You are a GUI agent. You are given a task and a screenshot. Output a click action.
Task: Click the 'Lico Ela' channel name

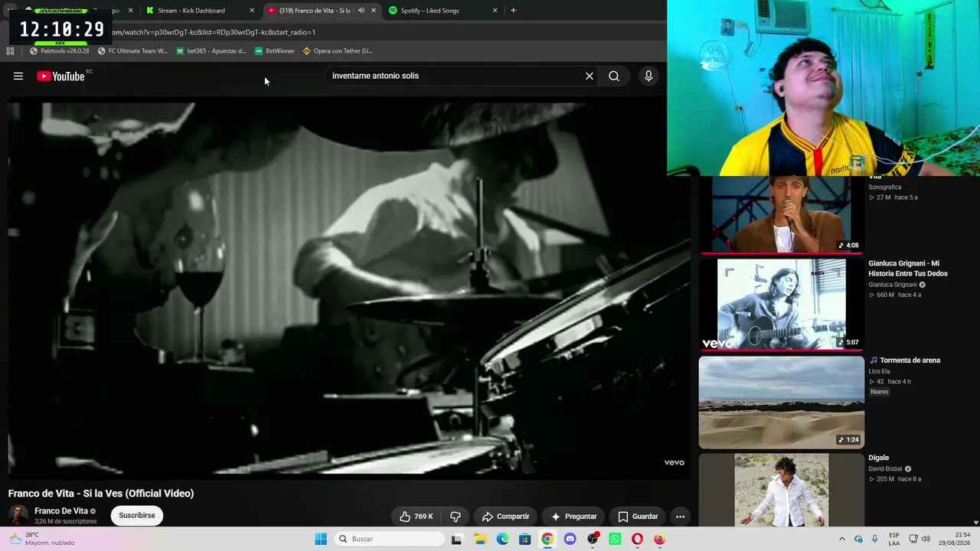tap(880, 371)
